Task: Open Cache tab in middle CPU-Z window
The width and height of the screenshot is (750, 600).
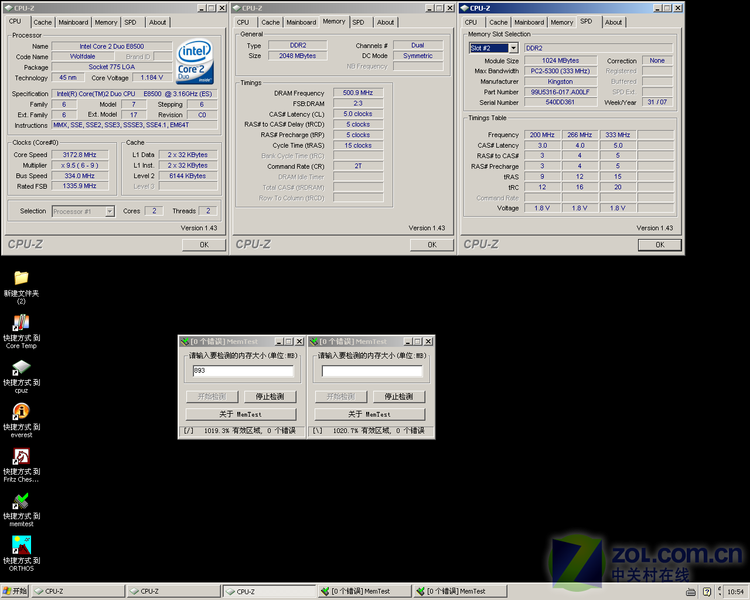Action: click(270, 22)
